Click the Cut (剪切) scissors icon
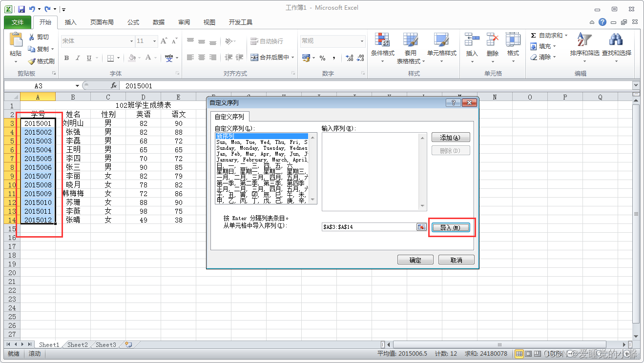 pos(32,37)
